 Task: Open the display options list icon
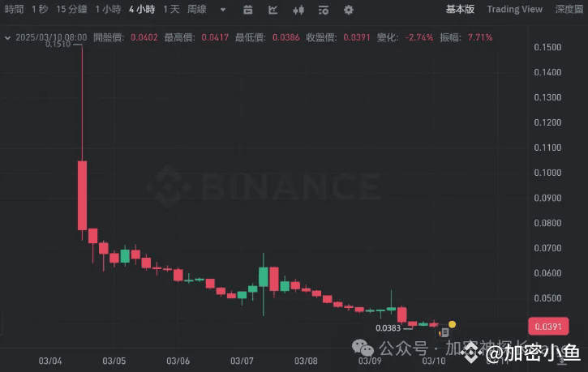(x=324, y=10)
